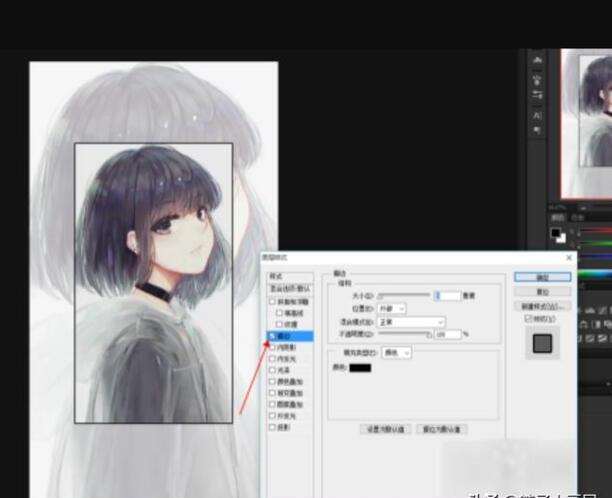
Task: Enable the 投影 drop shadow checkbox
Action: tap(272, 427)
